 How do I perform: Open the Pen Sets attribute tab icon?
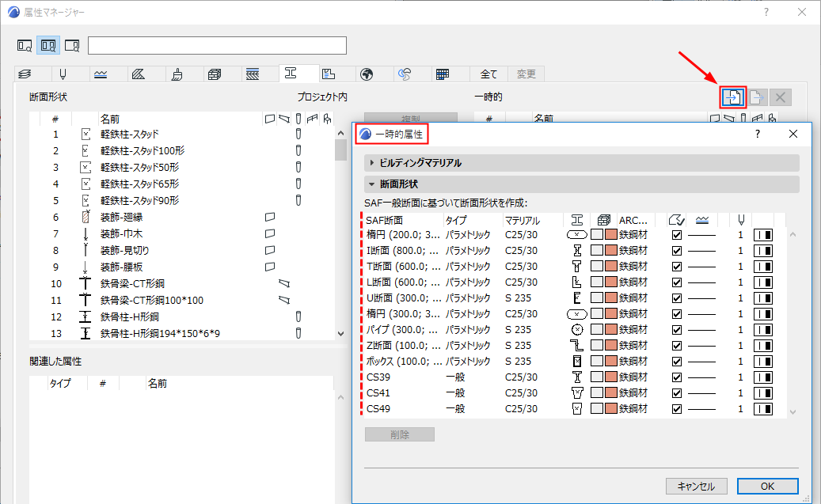(x=63, y=74)
